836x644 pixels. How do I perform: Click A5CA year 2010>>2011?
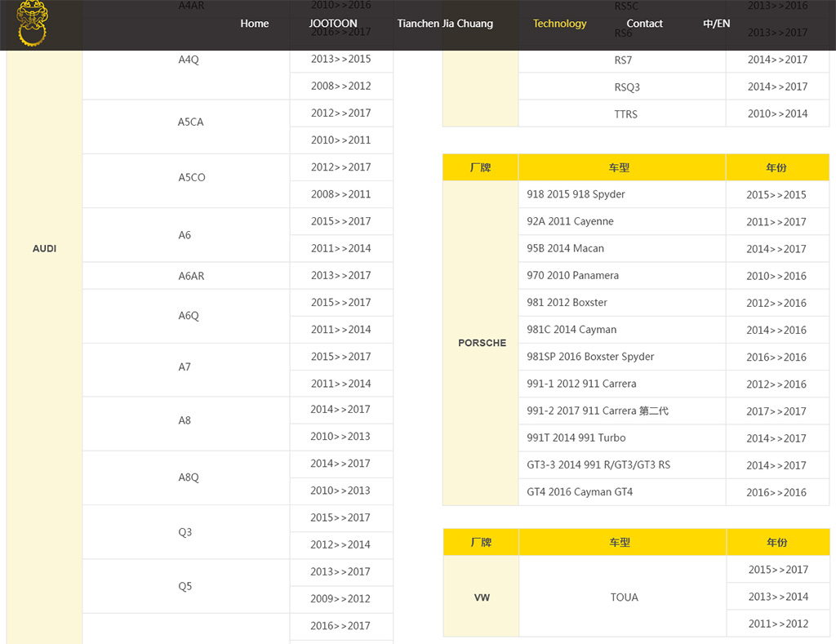pos(341,140)
